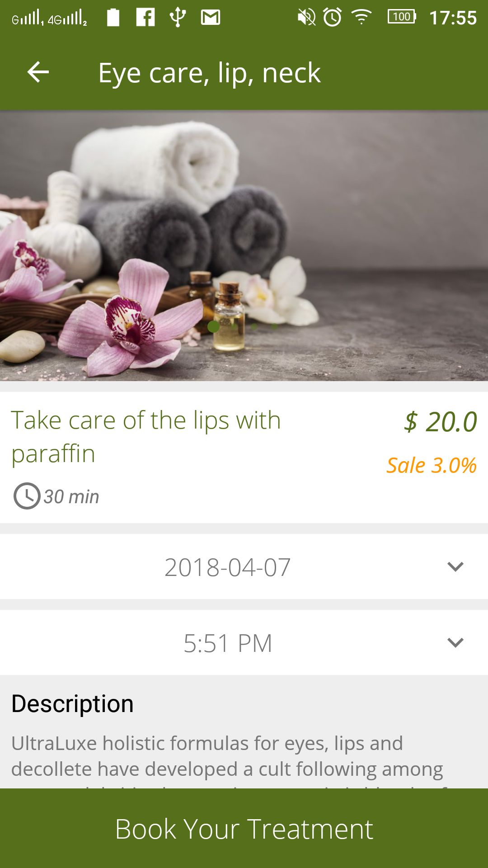Tap the Gmail notification icon in status bar
The width and height of the screenshot is (488, 868).
pyautogui.click(x=211, y=18)
